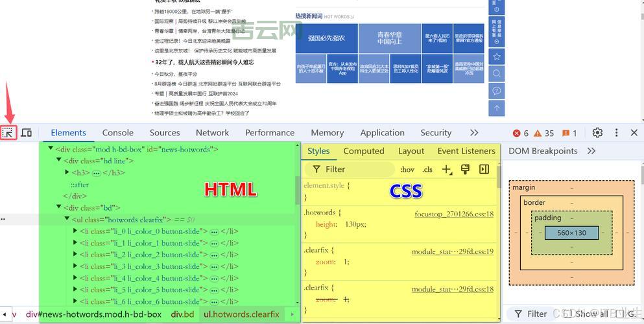Click the back-to-top arrow on webpage sidebar
644x324 pixels.
point(497,108)
